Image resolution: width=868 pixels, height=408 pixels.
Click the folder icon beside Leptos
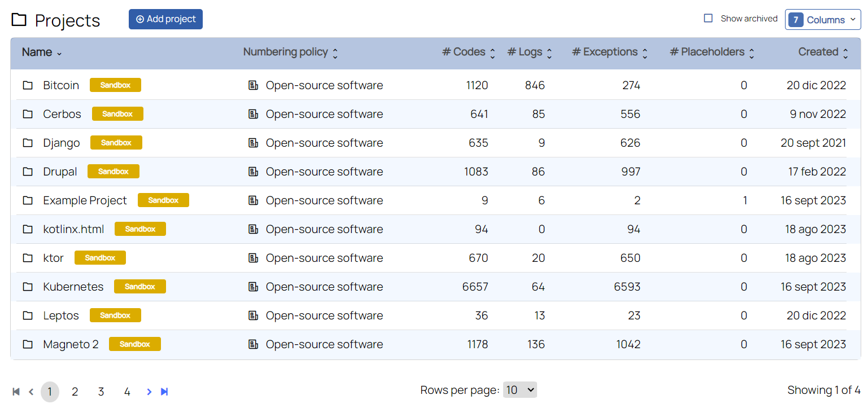click(x=28, y=315)
